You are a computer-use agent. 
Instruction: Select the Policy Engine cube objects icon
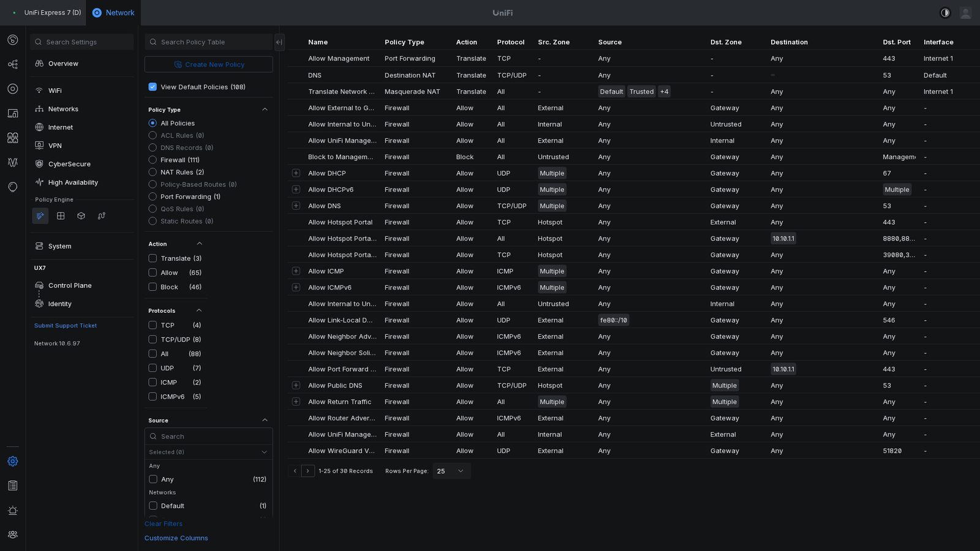(x=81, y=216)
